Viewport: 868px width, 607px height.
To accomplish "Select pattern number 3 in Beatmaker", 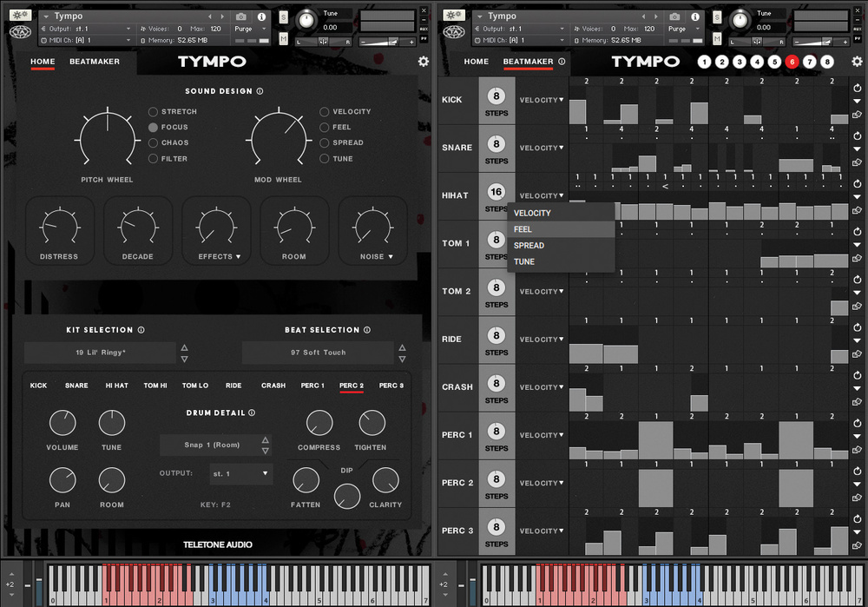I will (740, 62).
